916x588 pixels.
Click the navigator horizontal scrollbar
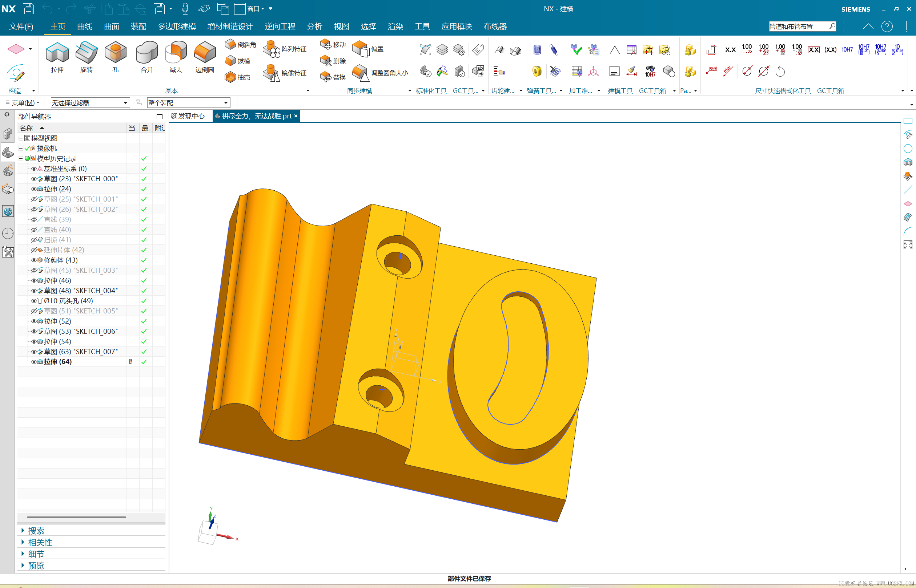point(76,518)
